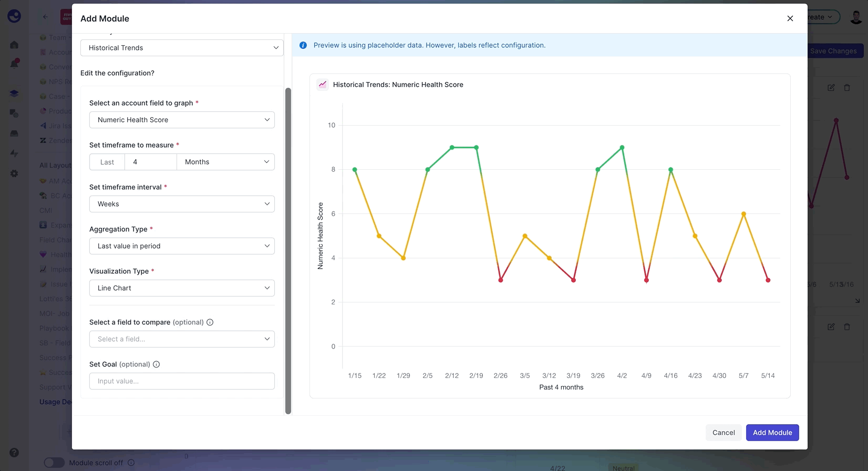Click the 2/26 data point on the chart

(x=501, y=280)
